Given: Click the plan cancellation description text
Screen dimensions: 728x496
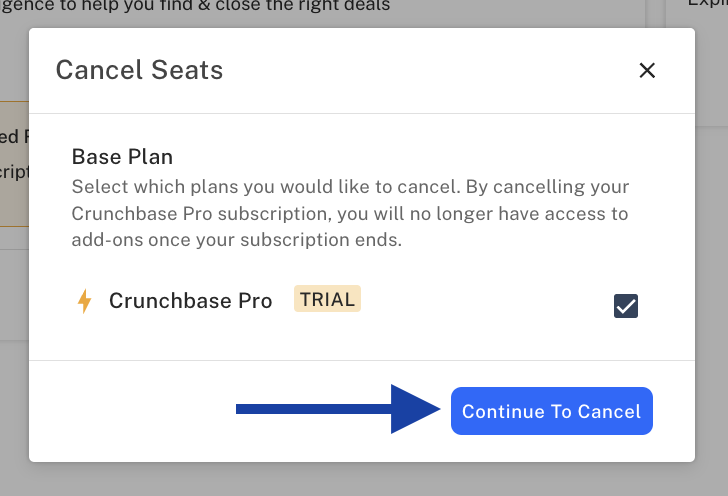Looking at the screenshot, I should 350,213.
